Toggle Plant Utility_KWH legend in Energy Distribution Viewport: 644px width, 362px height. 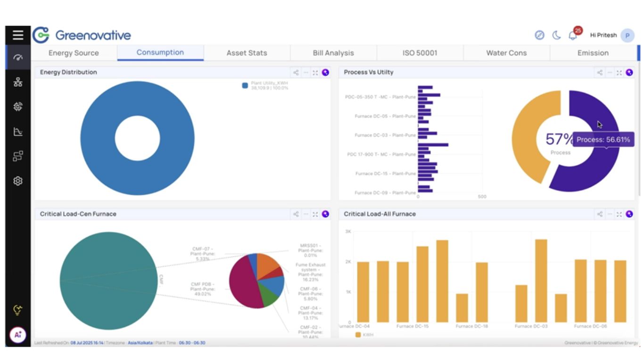(x=245, y=85)
